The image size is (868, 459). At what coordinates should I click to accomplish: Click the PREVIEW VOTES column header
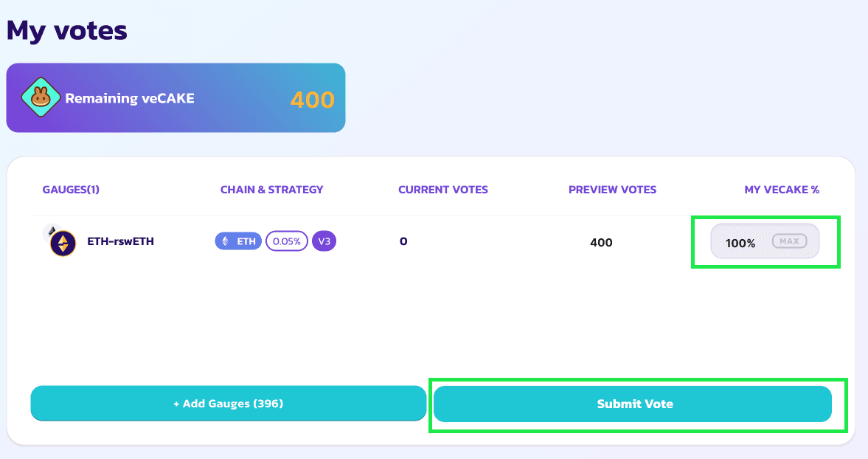(612, 190)
